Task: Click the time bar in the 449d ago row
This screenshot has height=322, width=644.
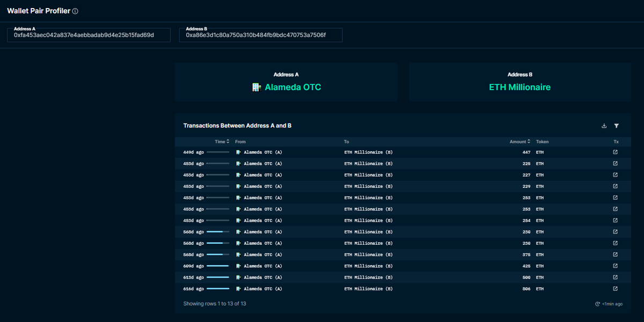Action: 218,152
